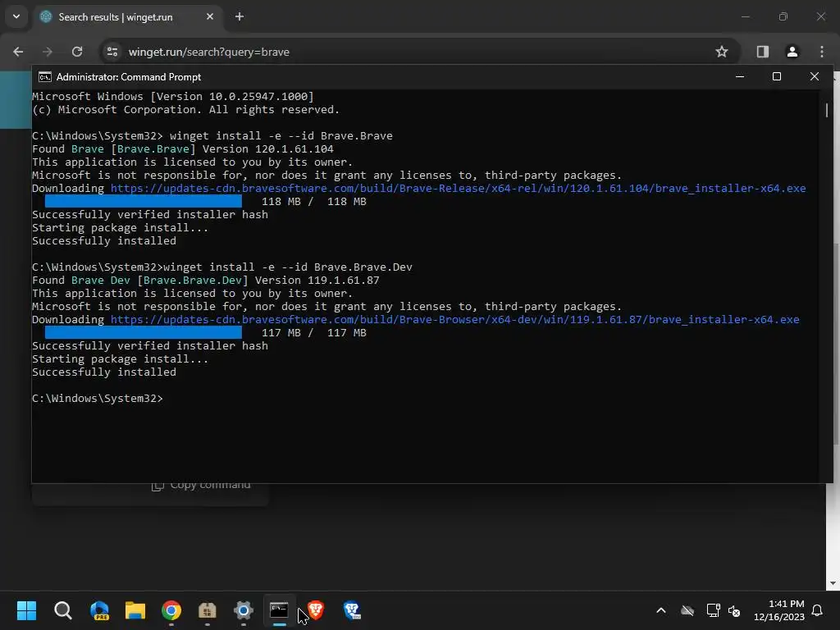The height and width of the screenshot is (630, 840).
Task: Click the C:\Windows\System32> empty prompt line
Action: tap(98, 398)
